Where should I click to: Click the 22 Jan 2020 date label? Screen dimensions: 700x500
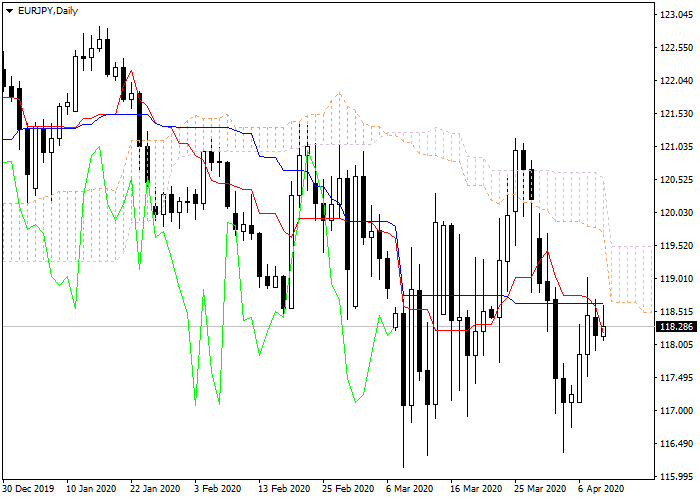click(155, 489)
